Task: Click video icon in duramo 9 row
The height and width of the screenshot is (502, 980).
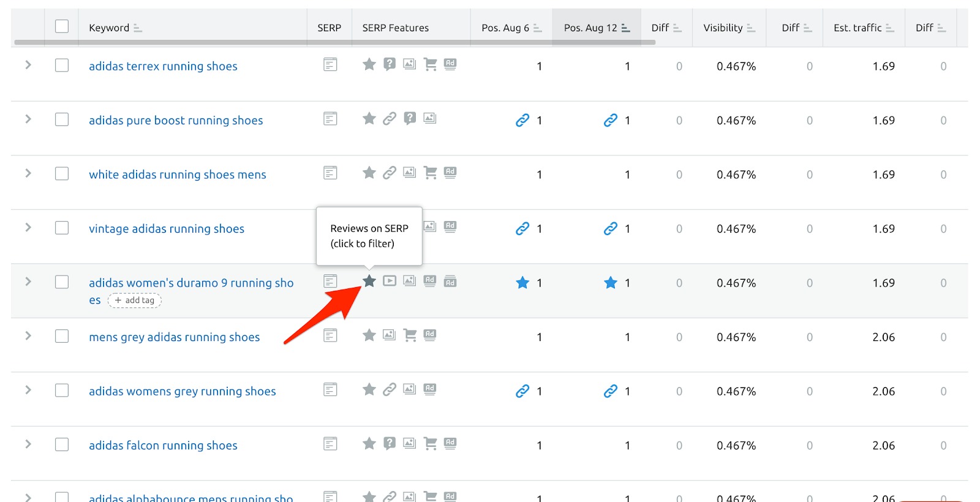Action: [390, 281]
